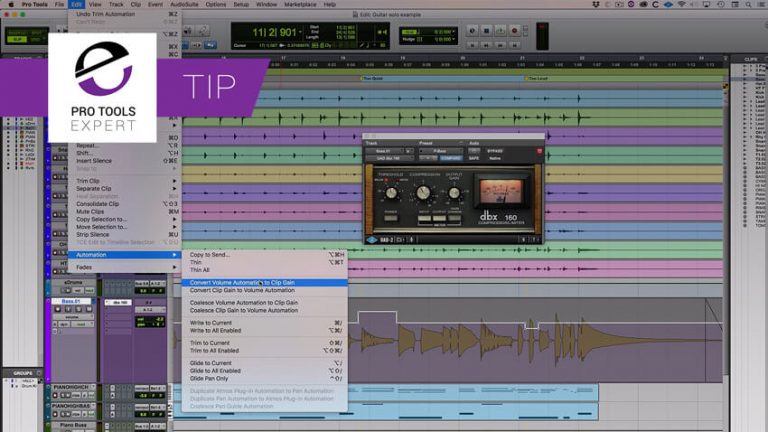Expand the Copy Selection to submenu
Viewport: 768px width, 432px height.
pos(125,219)
